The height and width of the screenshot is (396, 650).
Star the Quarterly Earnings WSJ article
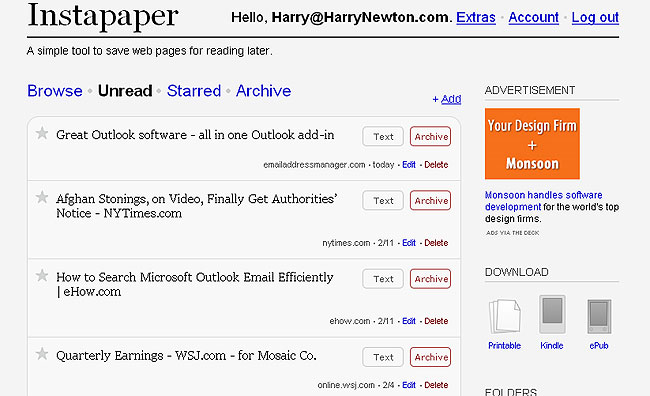[x=42, y=354]
